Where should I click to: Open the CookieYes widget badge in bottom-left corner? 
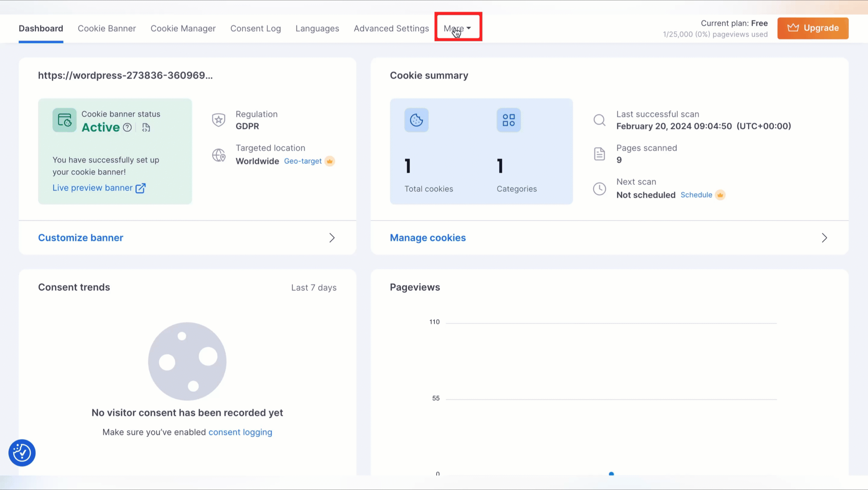coord(22,452)
